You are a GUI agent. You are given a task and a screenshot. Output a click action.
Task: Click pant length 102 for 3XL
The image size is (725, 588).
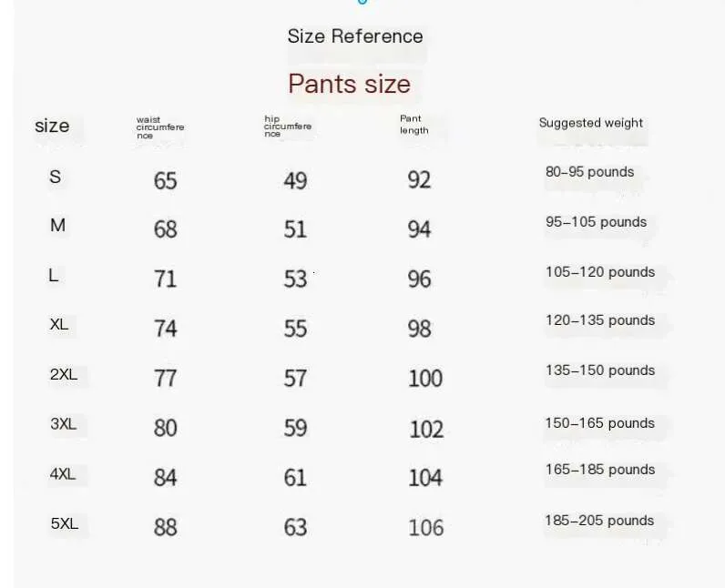coord(425,428)
